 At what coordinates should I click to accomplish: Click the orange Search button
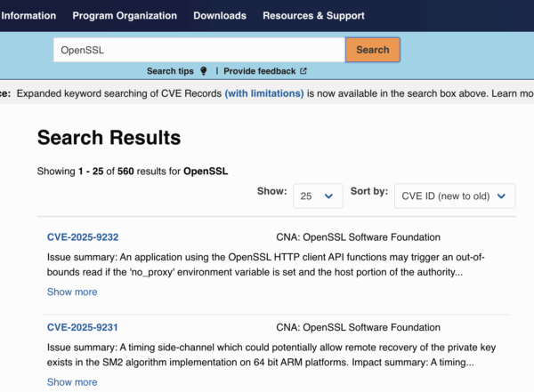click(x=373, y=50)
